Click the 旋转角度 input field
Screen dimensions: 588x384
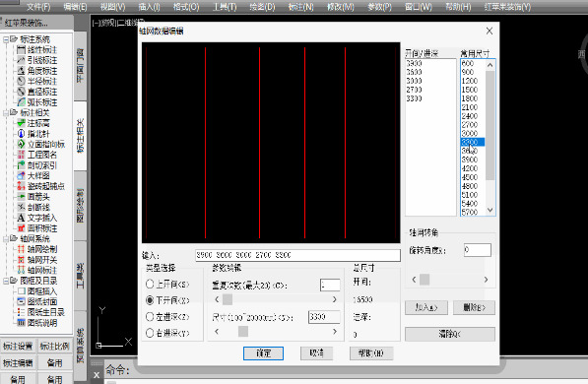[x=477, y=250]
